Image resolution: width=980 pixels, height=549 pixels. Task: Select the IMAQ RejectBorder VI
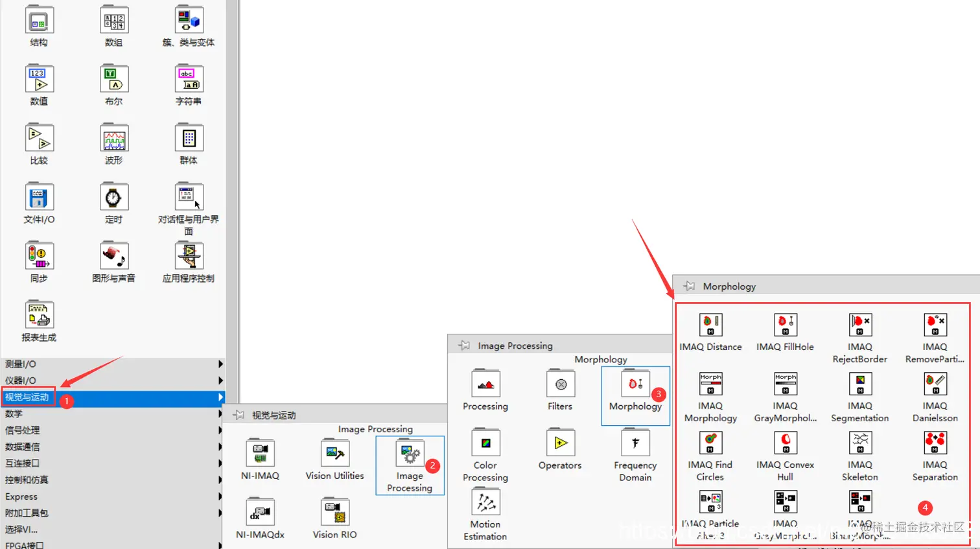point(861,325)
